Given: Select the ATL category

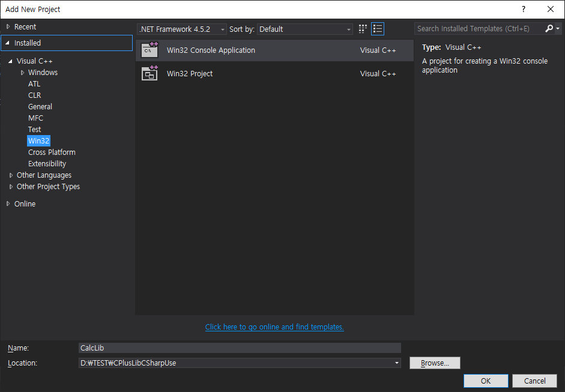Looking at the screenshot, I should [x=34, y=84].
